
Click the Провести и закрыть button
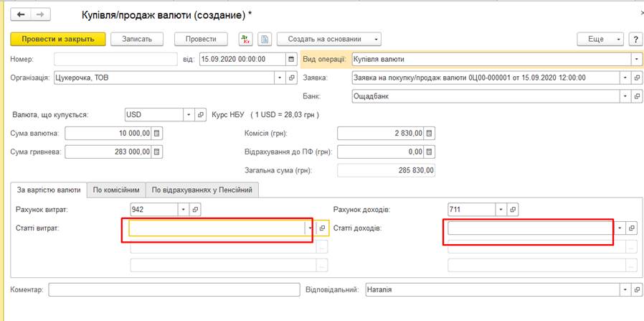point(58,39)
